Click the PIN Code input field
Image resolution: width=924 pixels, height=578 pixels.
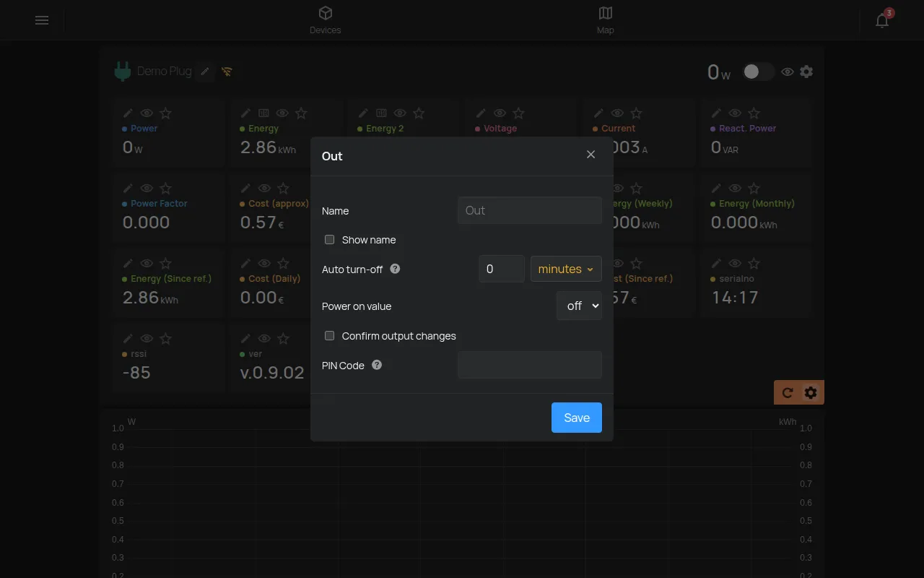(530, 365)
